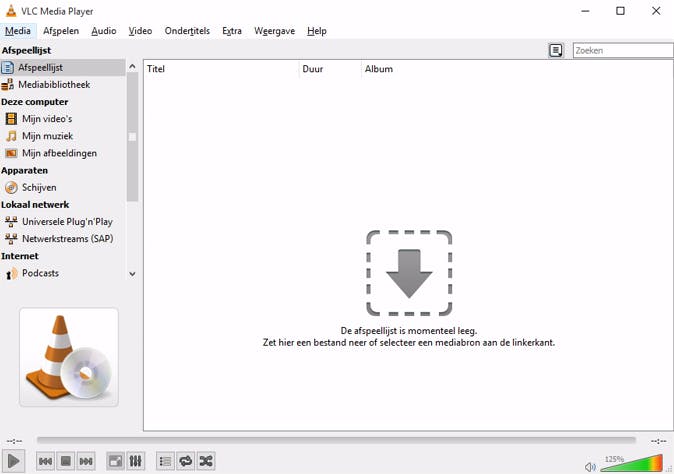Sort playlist by Duur column
Viewport: 674px width, 474px height.
click(330, 69)
